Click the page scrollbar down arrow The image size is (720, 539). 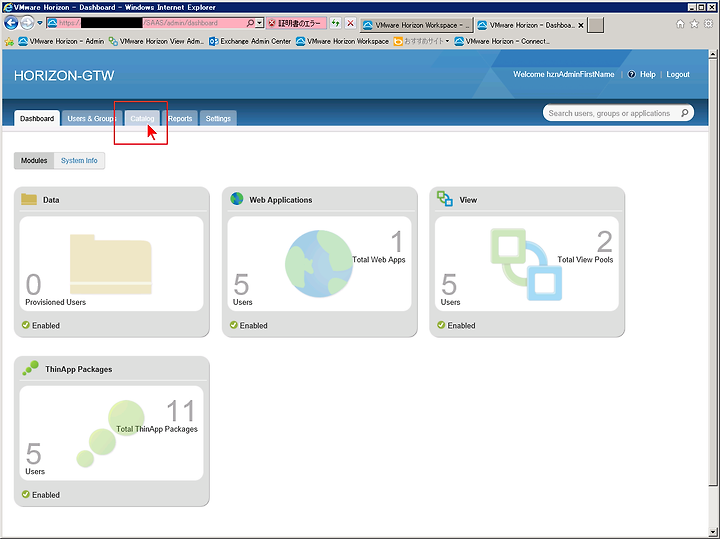(713, 532)
